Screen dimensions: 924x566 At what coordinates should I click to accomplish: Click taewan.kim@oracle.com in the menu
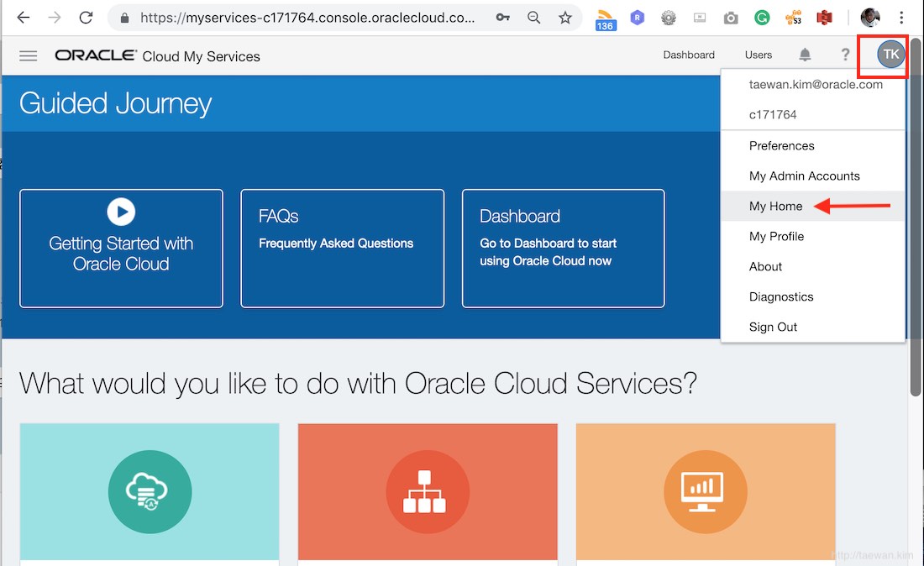tap(816, 84)
